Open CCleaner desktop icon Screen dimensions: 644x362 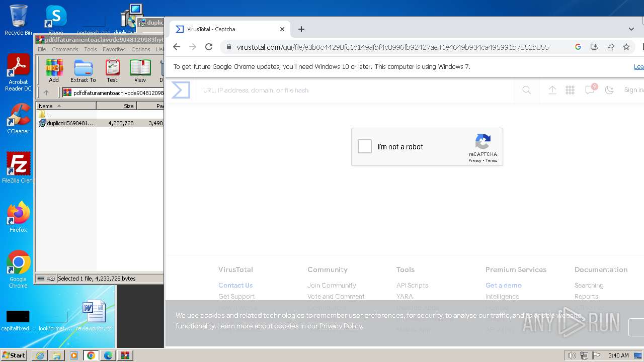coord(18,119)
